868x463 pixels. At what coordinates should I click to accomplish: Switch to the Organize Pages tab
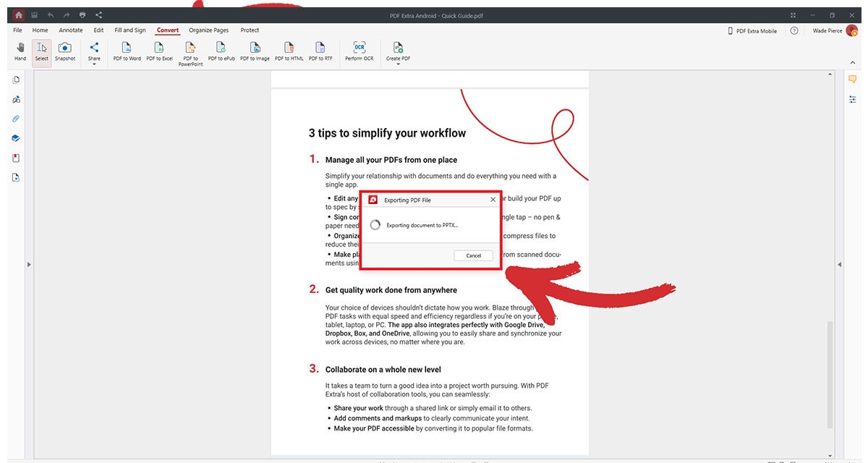coord(209,30)
